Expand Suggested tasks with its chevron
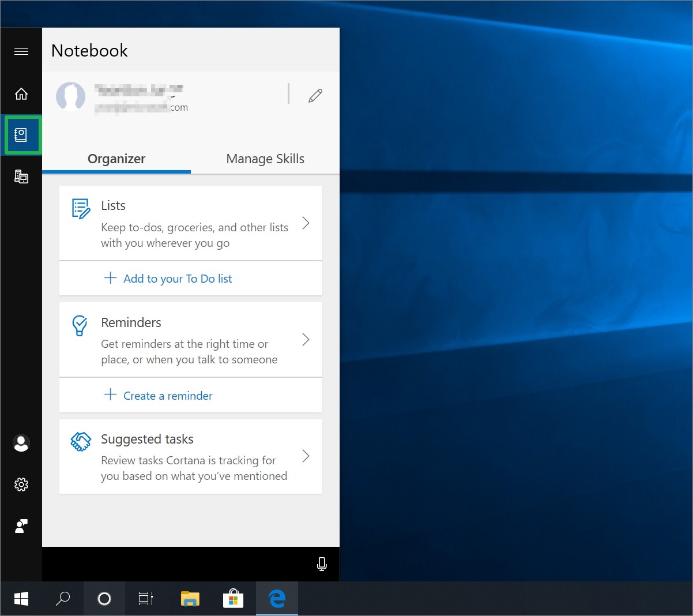 (x=306, y=456)
